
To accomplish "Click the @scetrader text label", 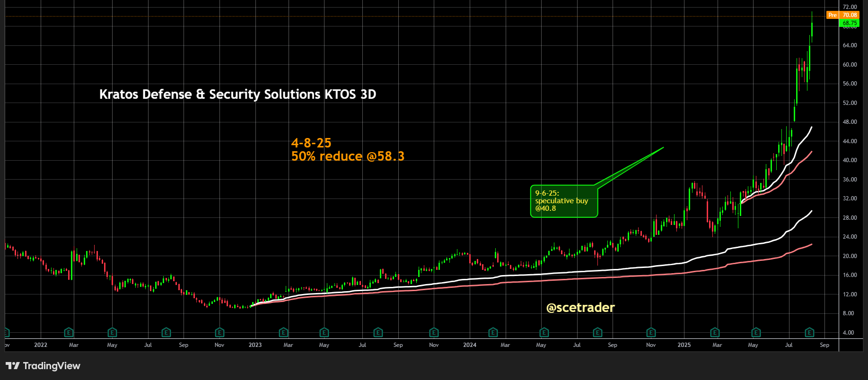I will 580,307.
